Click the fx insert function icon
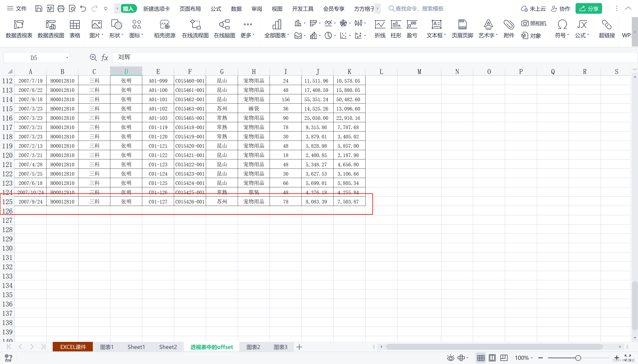Image resolution: width=638 pixels, height=364 pixels. (105, 58)
